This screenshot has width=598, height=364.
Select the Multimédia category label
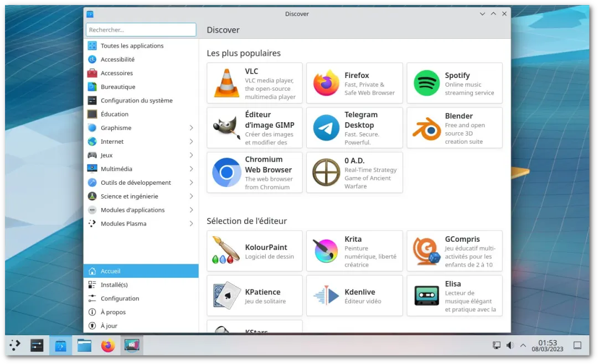pyautogui.click(x=116, y=169)
